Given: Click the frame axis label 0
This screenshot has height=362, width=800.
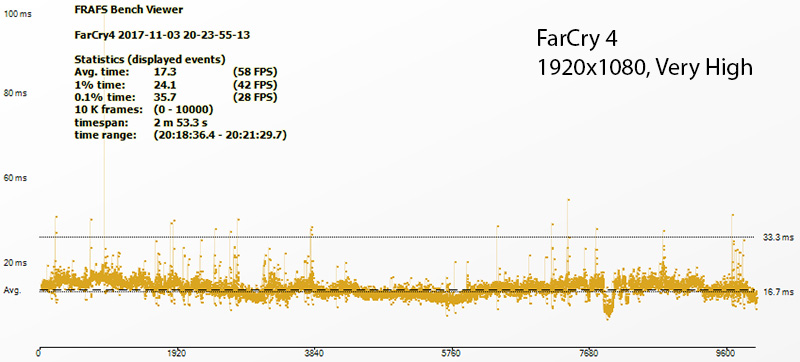Looking at the screenshot, I should pyautogui.click(x=39, y=353).
